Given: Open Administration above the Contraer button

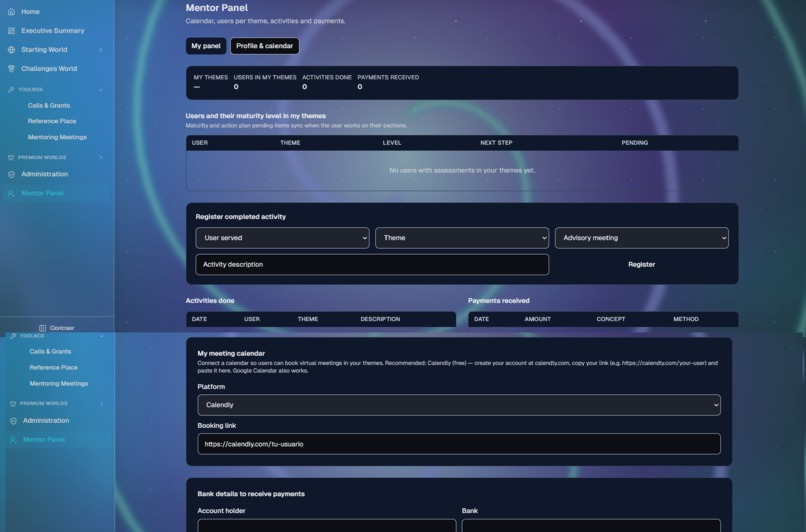Looking at the screenshot, I should point(44,174).
